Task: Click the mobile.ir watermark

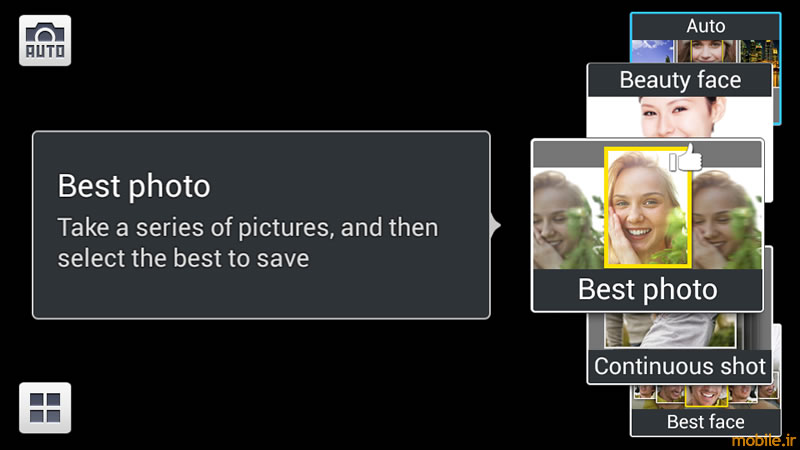Action: (x=764, y=440)
